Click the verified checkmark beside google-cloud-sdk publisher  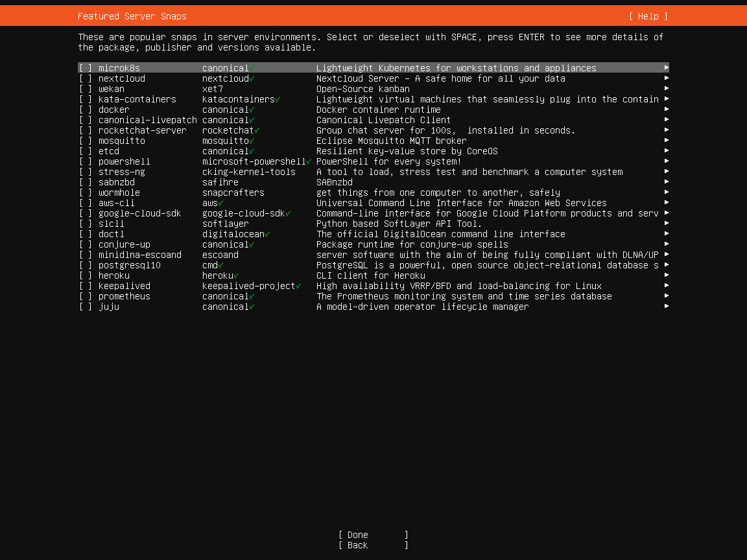click(288, 214)
